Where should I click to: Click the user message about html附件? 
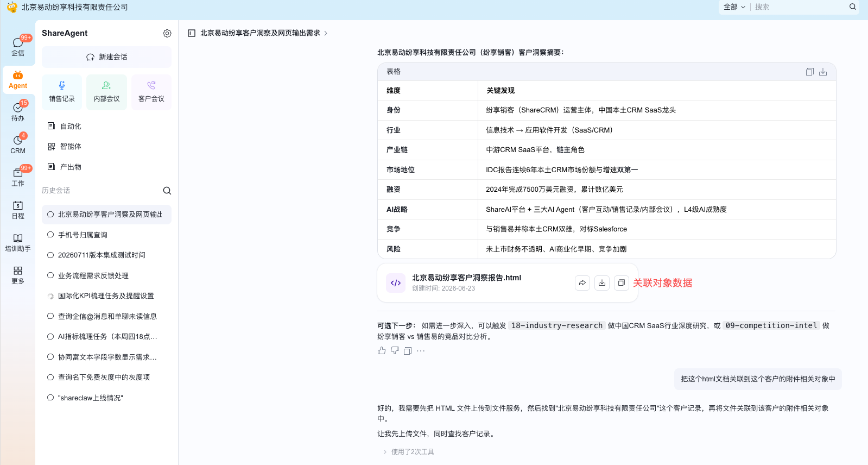(x=758, y=379)
